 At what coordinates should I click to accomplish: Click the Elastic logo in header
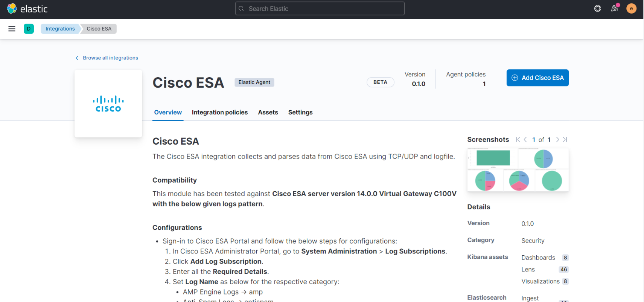[27, 9]
